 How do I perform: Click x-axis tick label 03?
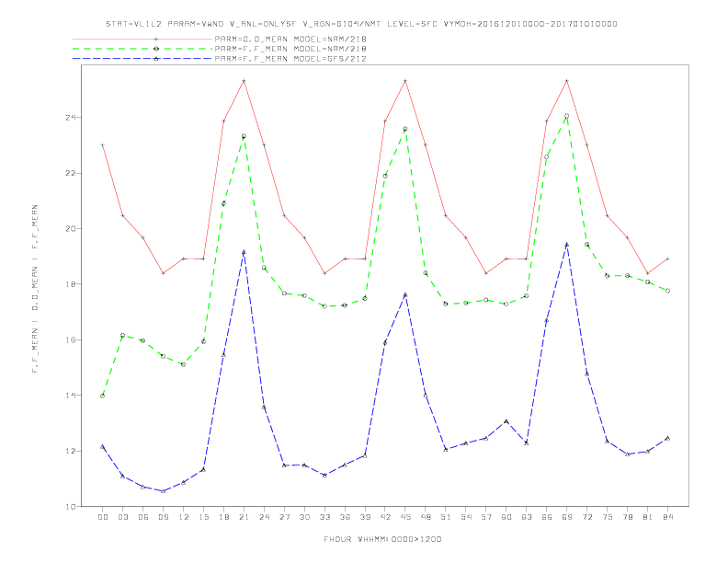click(x=123, y=517)
